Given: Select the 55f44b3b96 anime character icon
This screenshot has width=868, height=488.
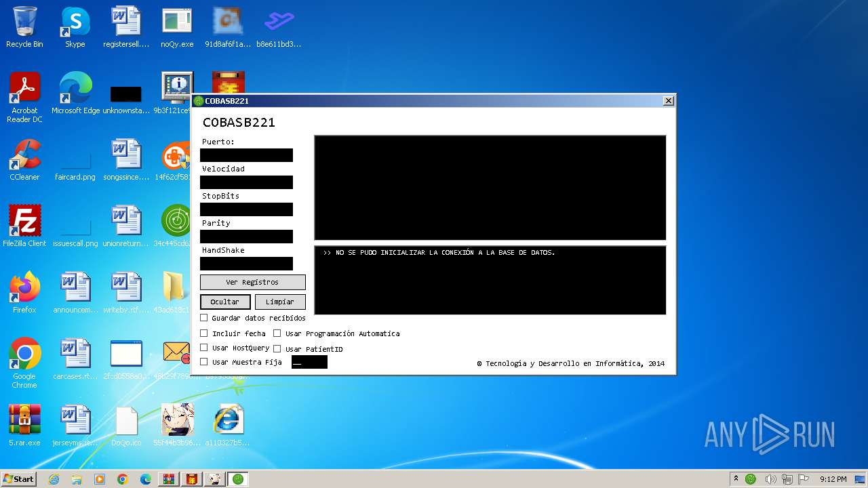Looking at the screenshot, I should (177, 425).
